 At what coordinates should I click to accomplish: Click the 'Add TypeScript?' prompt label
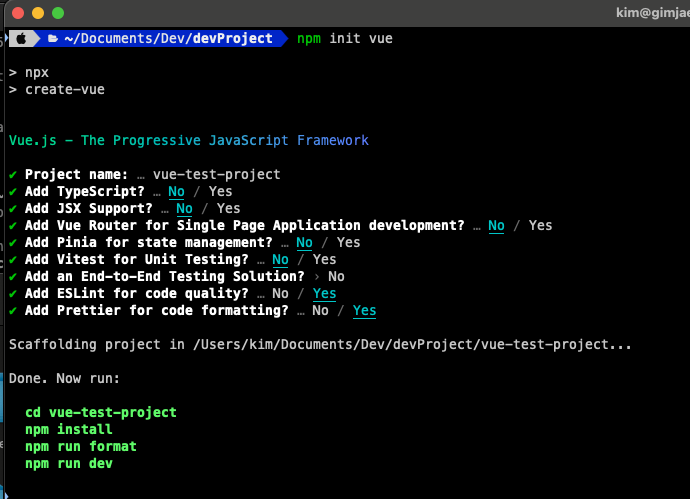[84, 192]
